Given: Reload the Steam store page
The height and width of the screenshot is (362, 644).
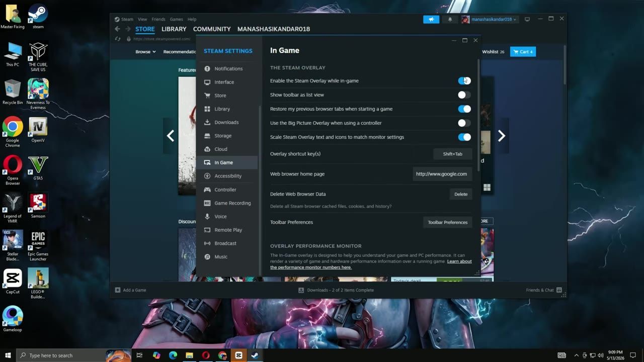Looking at the screenshot, I should click(x=118, y=39).
